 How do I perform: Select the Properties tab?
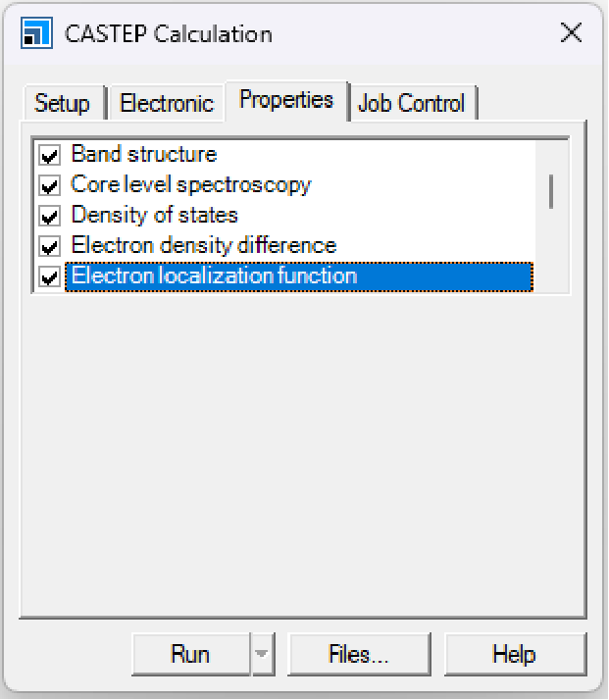[286, 100]
